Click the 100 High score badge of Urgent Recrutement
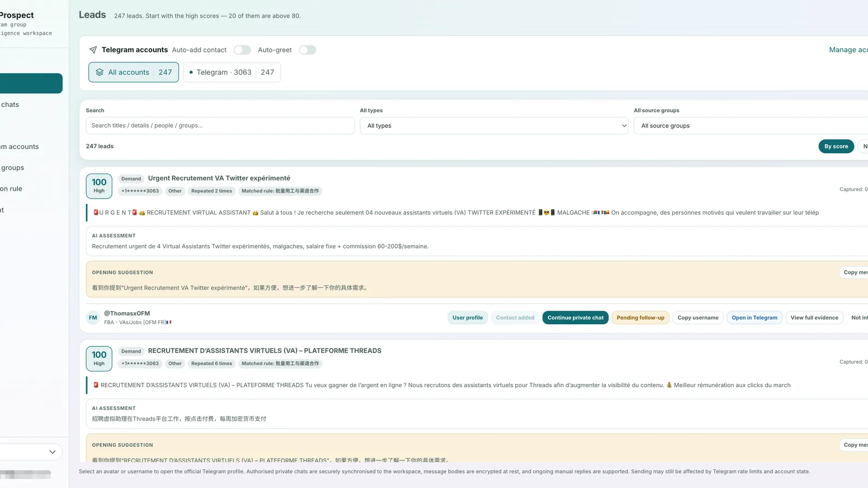The height and width of the screenshot is (488, 868). 99,186
